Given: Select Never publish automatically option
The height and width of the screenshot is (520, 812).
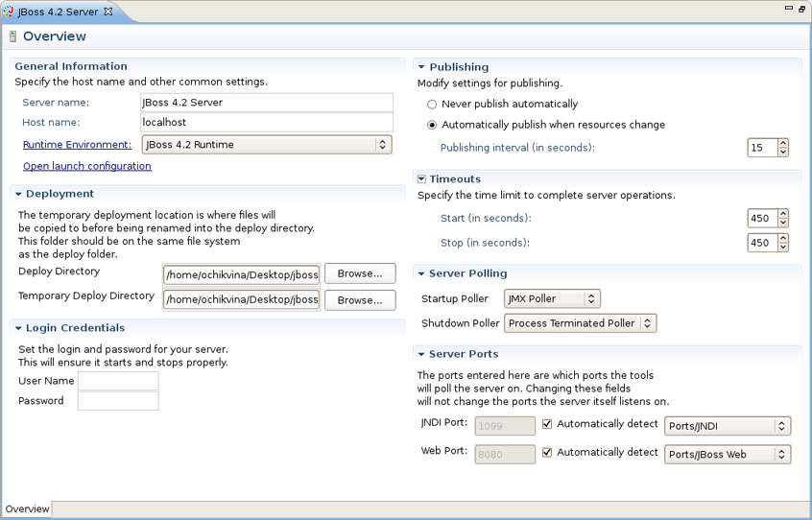Looking at the screenshot, I should click(432, 105).
